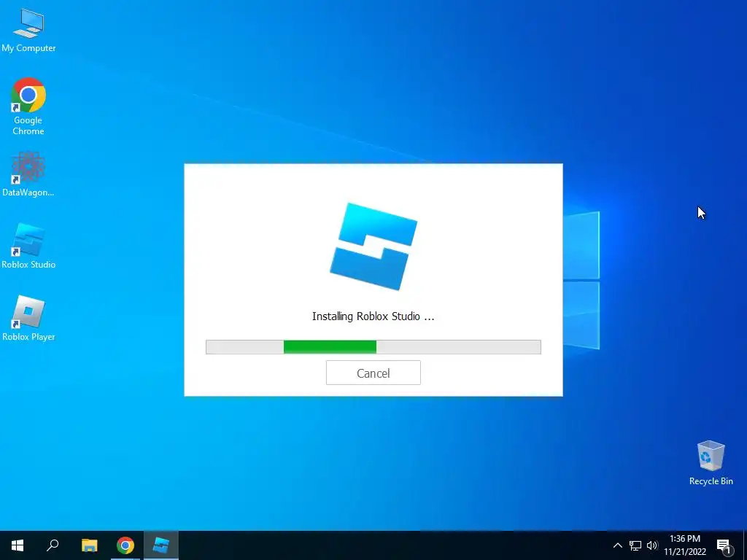Image resolution: width=747 pixels, height=560 pixels.
Task: Open the Recycle Bin icon
Action: click(711, 463)
